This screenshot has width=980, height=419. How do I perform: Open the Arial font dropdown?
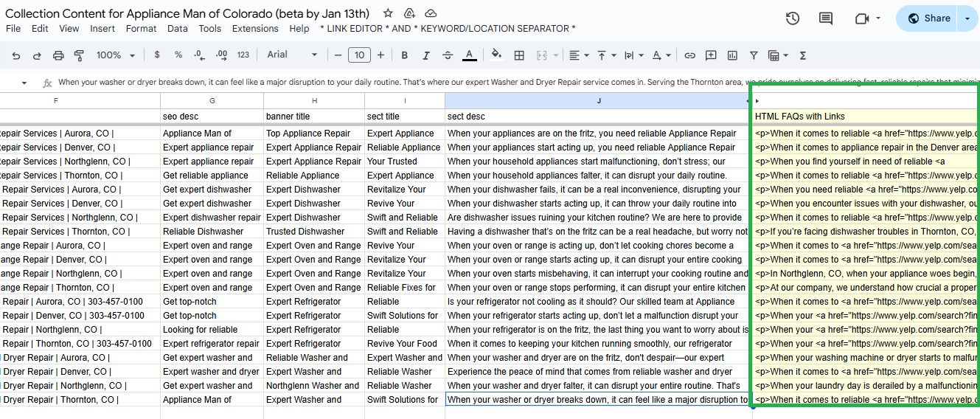(x=292, y=55)
